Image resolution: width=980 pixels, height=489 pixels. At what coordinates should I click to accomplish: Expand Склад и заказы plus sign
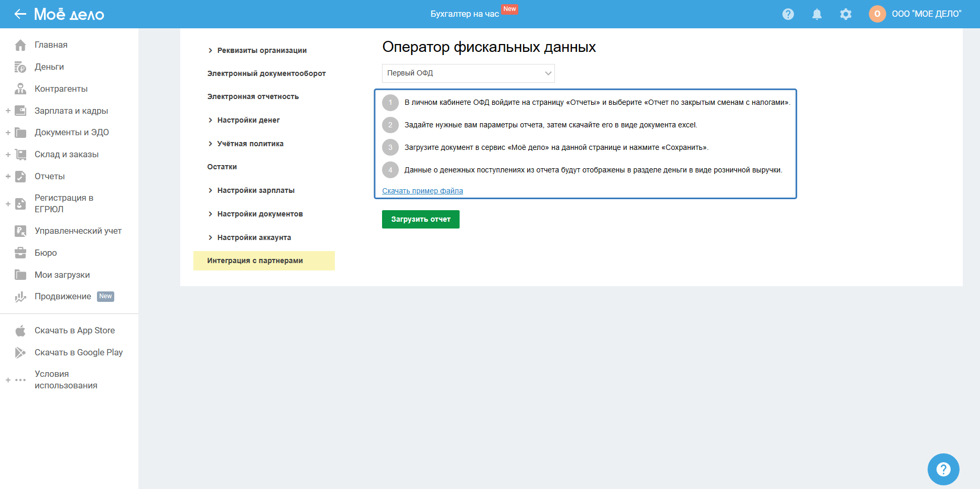(x=8, y=155)
